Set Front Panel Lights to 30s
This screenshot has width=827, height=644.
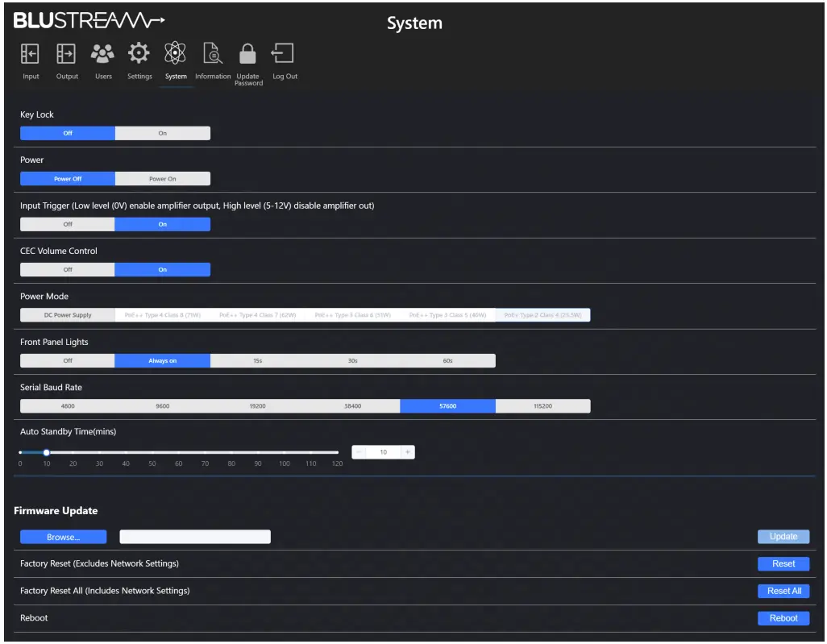coord(353,361)
